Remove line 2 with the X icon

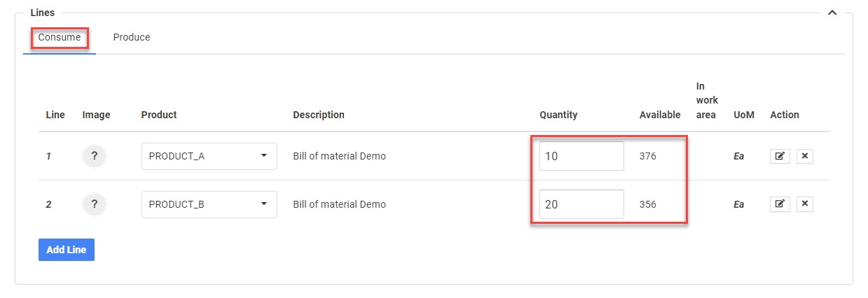click(x=805, y=204)
